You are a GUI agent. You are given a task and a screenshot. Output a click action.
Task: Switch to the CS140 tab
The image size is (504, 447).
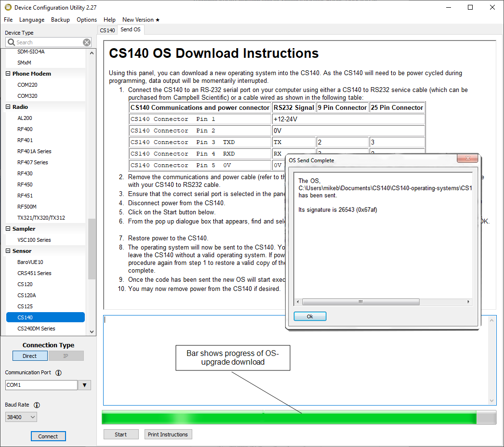point(107,30)
